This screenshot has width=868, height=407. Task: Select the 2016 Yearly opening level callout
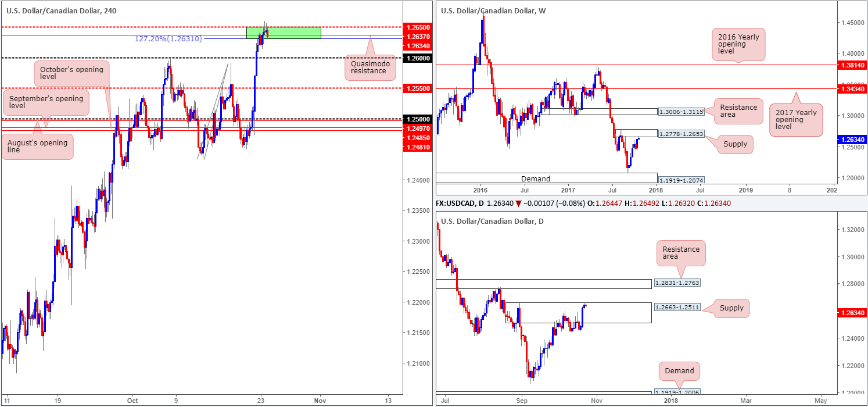pos(739,44)
